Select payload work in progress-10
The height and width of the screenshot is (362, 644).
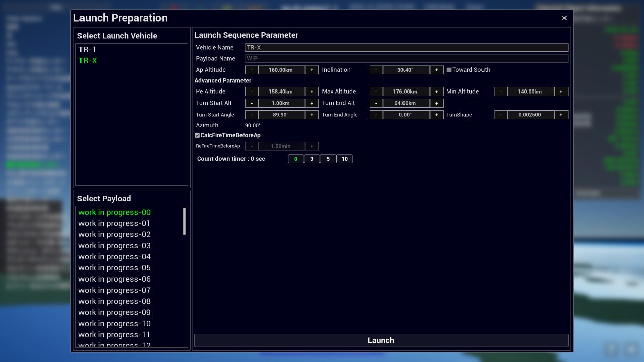115,323
